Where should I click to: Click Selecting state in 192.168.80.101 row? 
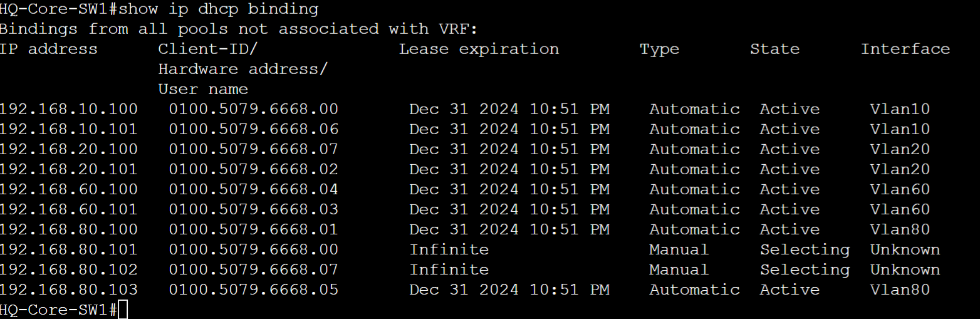coord(805,250)
